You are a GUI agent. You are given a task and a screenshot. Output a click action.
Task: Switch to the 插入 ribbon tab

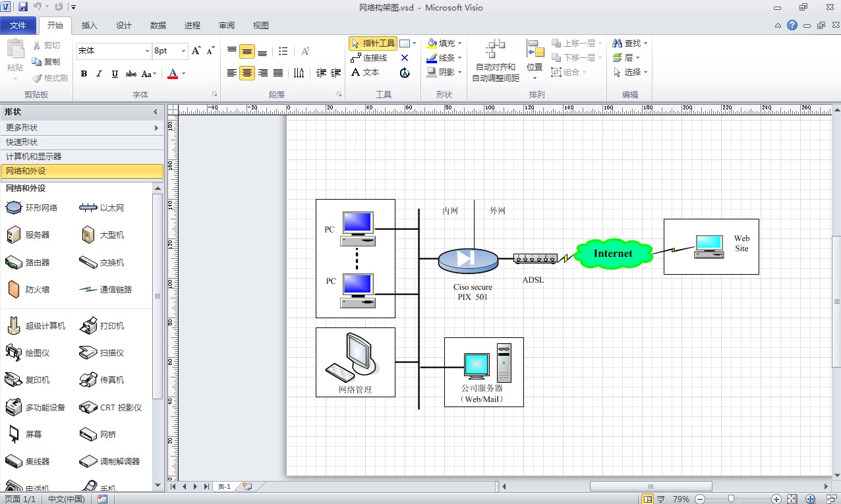click(x=89, y=26)
